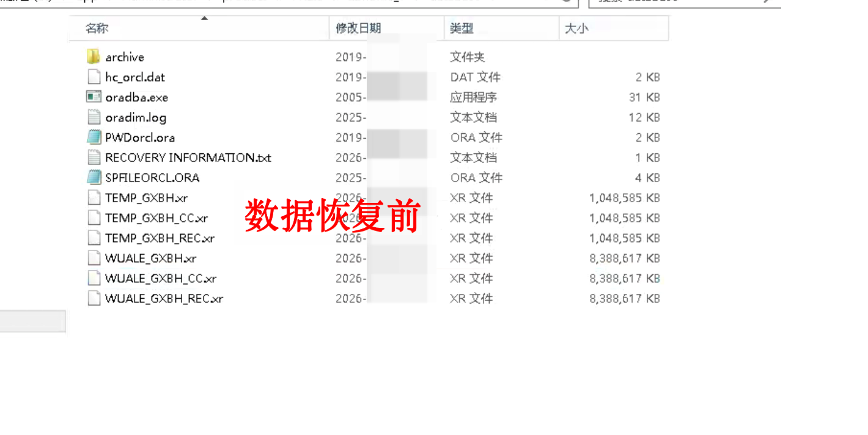Select the file name oradba.exe

click(x=136, y=97)
